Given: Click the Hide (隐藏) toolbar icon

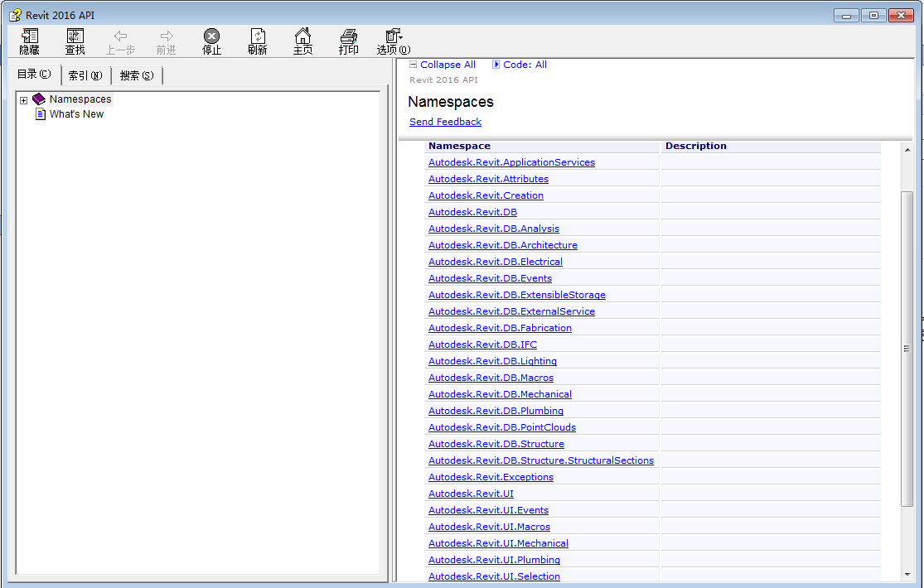Looking at the screenshot, I should coord(30,36).
